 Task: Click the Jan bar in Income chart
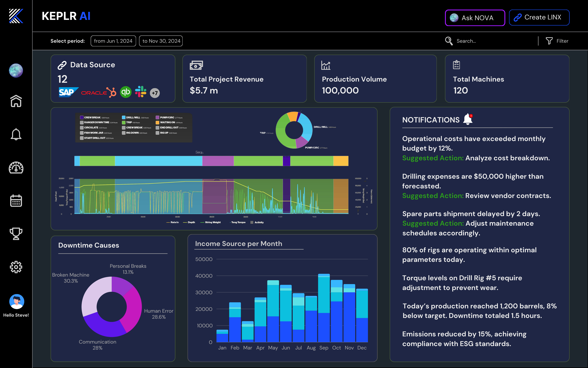pos(222,336)
